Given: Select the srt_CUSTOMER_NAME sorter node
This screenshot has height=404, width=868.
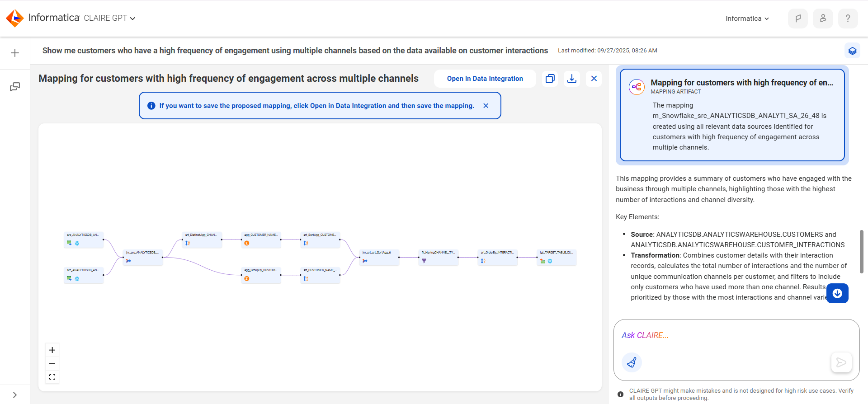Looking at the screenshot, I should pos(321,275).
